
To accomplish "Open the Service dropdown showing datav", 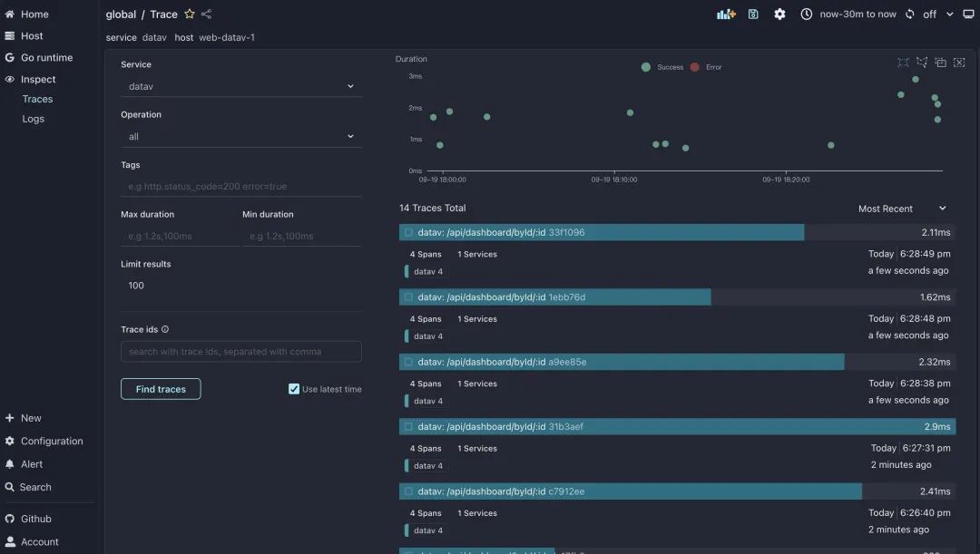I will click(x=240, y=85).
